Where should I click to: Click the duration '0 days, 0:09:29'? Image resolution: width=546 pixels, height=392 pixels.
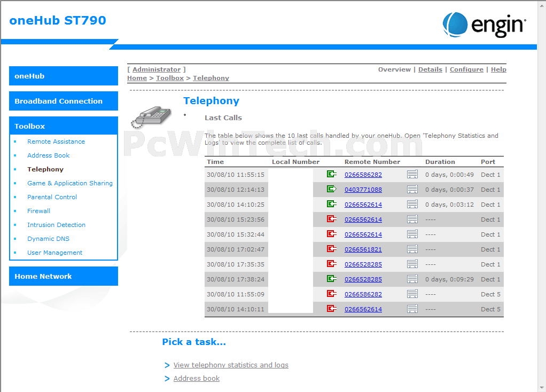click(x=449, y=279)
